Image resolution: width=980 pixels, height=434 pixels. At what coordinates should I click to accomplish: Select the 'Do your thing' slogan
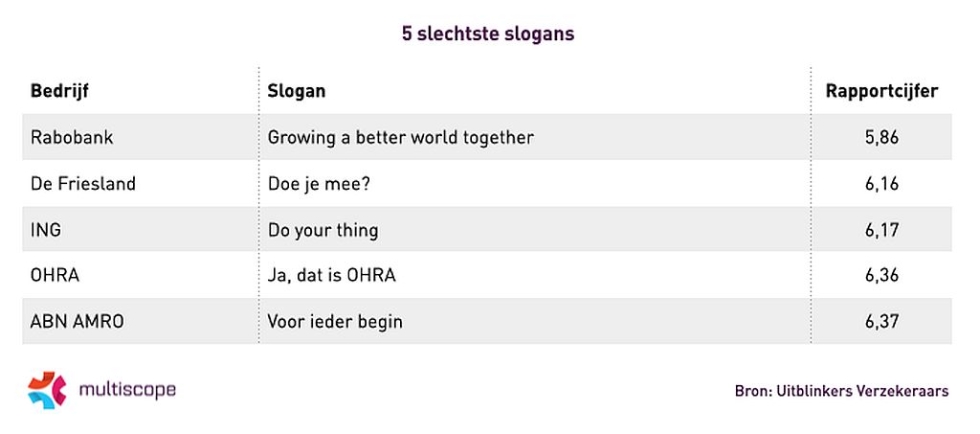(x=323, y=230)
